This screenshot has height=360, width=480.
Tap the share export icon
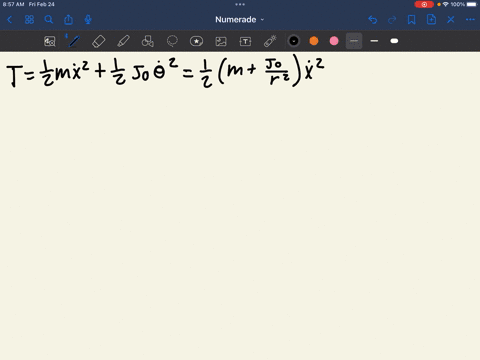[68, 20]
